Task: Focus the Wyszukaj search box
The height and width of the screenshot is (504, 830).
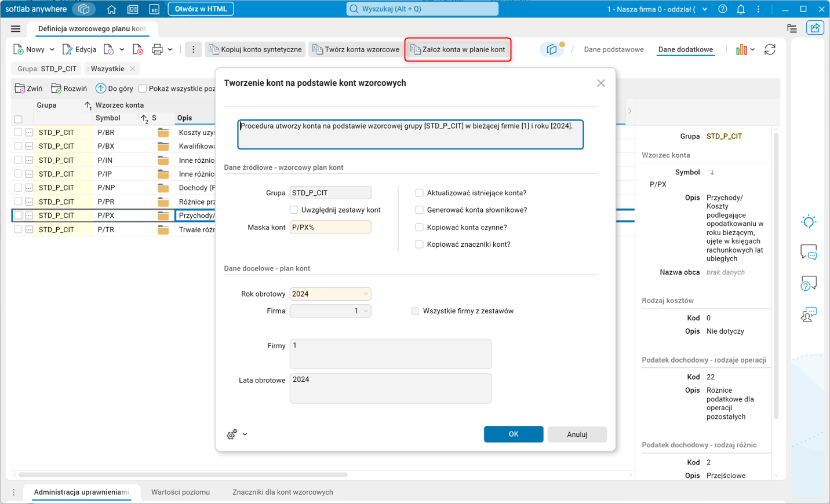Action: click(423, 9)
